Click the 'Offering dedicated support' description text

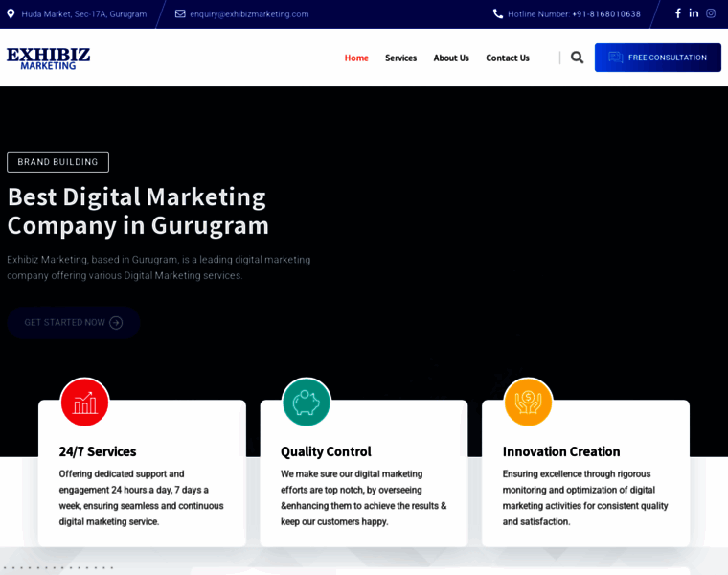point(141,498)
